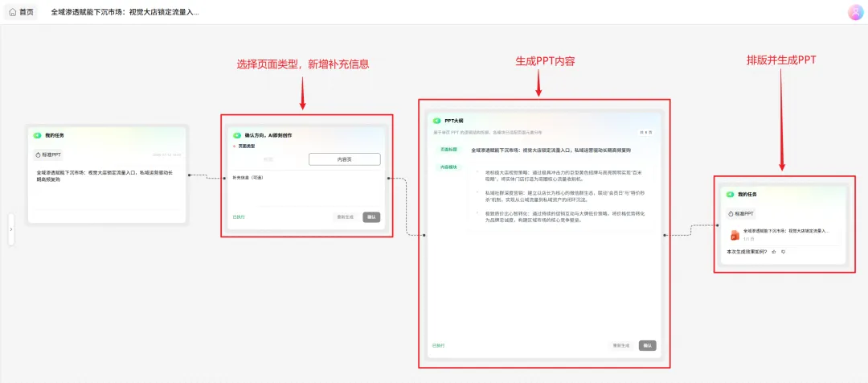Select the 内容模块 label in the outline

click(x=449, y=167)
